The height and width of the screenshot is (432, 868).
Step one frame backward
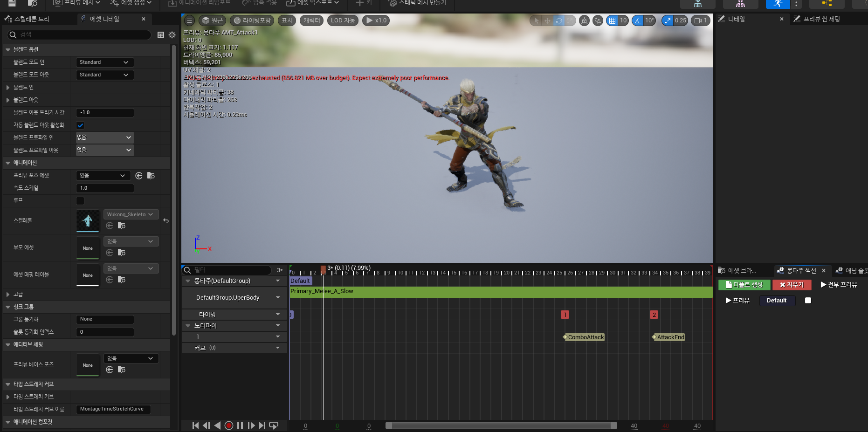pos(207,425)
